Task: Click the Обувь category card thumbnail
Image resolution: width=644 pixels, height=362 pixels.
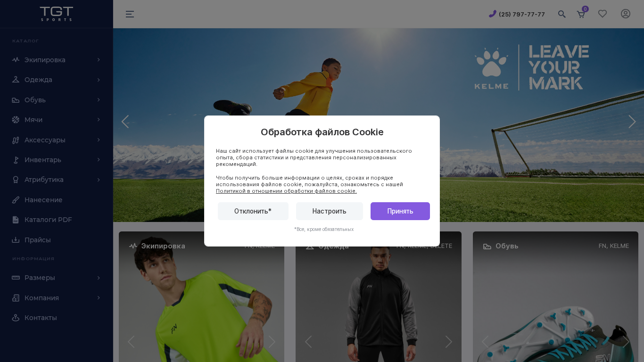Action: 555,302
